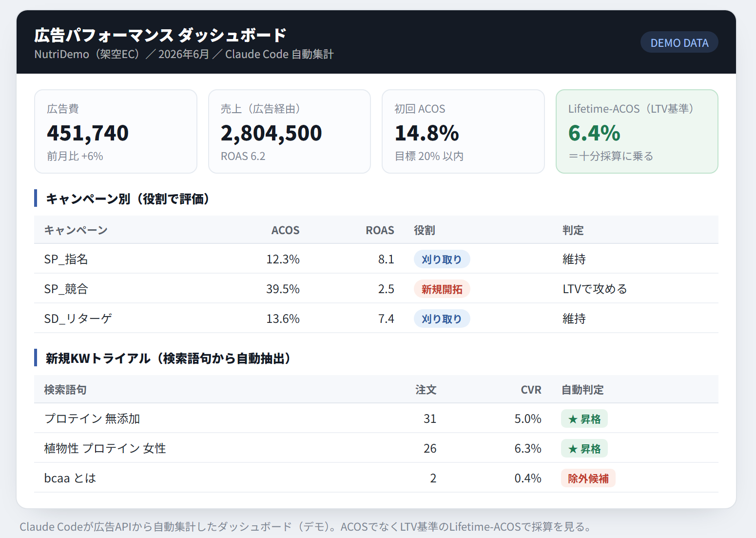Screen dimensions: 756x538
Task: Click order count 31 for プロテイン 無添加
Action: point(430,418)
